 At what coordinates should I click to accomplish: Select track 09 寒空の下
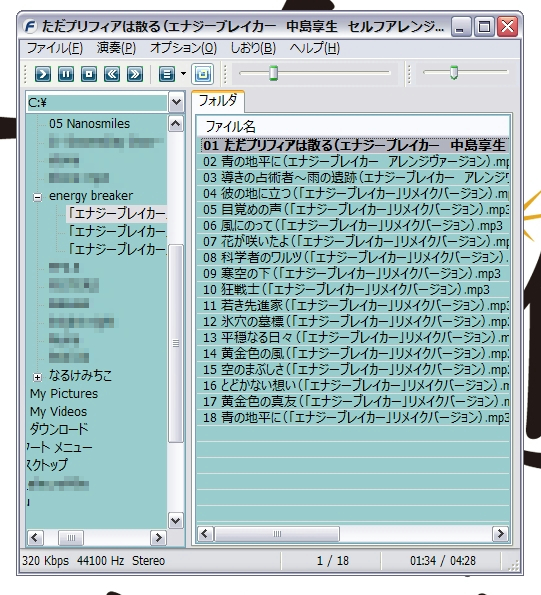click(x=352, y=274)
